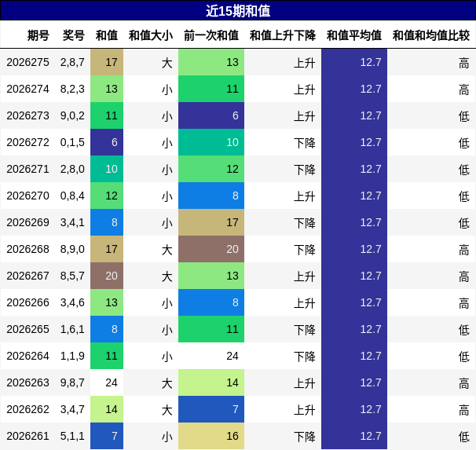Click period number 2026265

[x=28, y=329]
